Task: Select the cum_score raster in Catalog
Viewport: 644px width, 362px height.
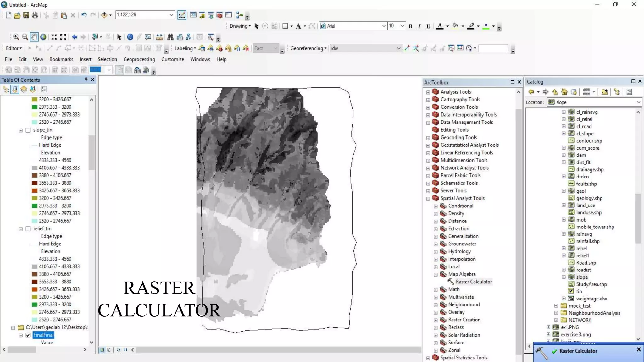Action: point(587,148)
